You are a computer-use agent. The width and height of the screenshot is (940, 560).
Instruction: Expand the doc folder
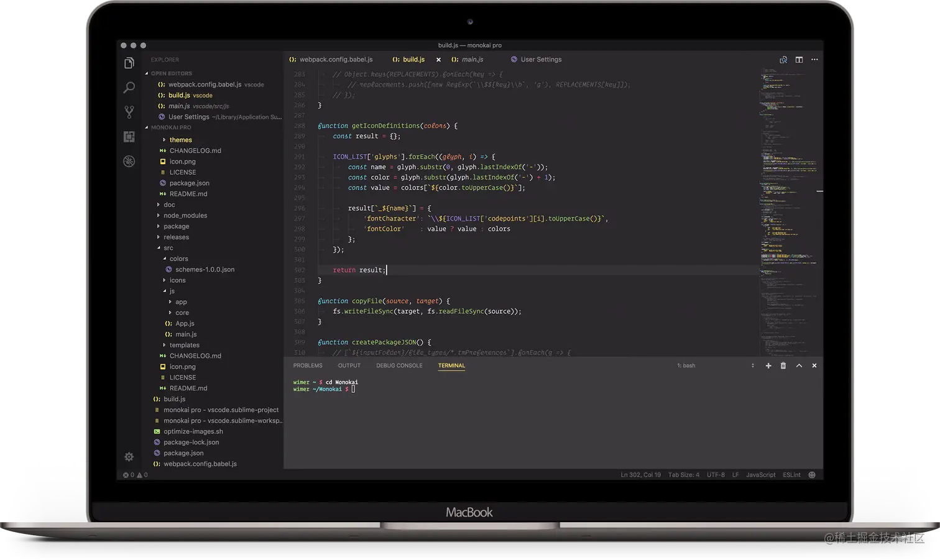point(168,204)
